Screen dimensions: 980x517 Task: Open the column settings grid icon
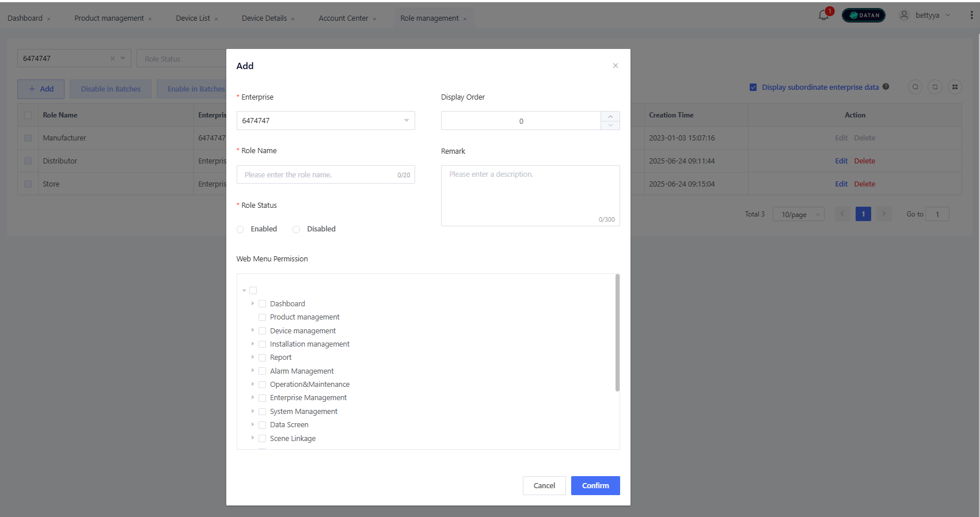tap(955, 87)
